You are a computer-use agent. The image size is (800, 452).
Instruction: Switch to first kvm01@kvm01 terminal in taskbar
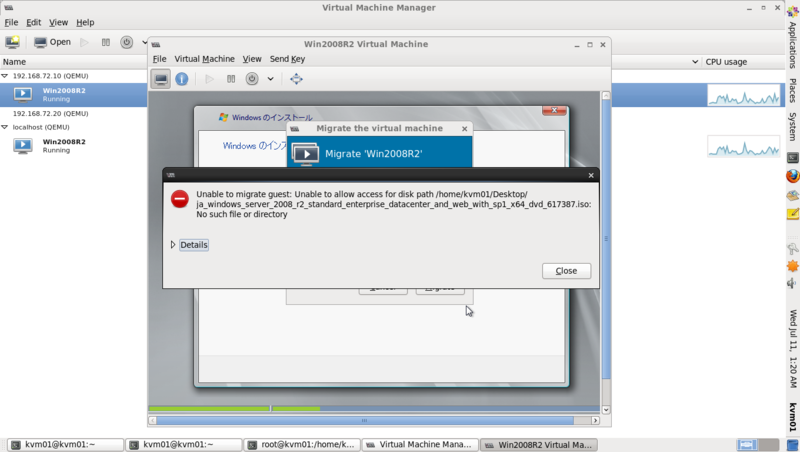(65, 445)
